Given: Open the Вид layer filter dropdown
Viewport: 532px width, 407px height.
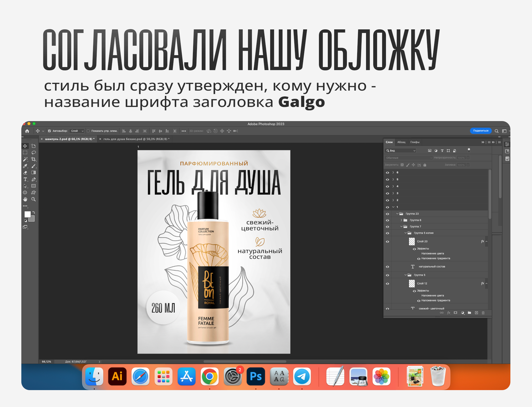Looking at the screenshot, I should pyautogui.click(x=401, y=151).
